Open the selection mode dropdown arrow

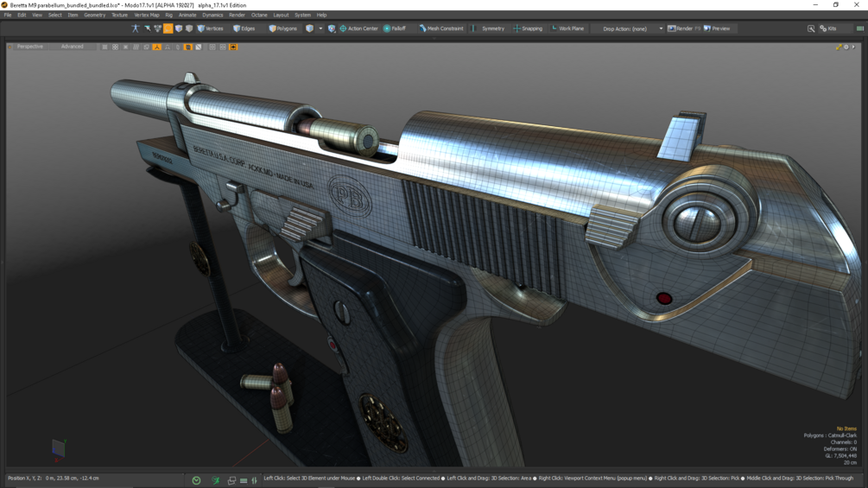(320, 29)
